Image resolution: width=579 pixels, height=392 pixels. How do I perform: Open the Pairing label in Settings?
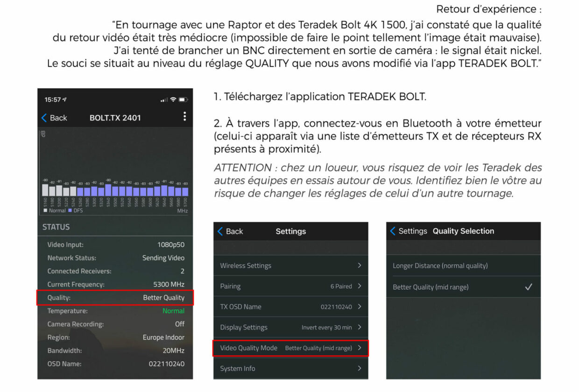(230, 286)
